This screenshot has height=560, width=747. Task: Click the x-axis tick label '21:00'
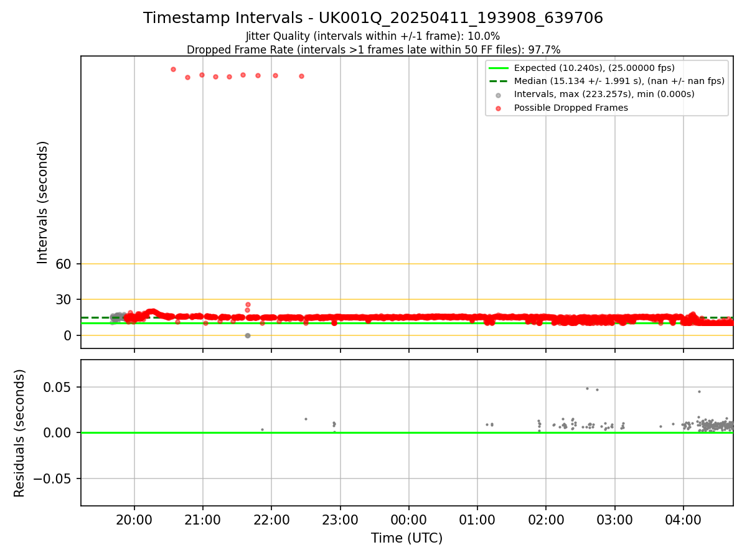tap(203, 519)
